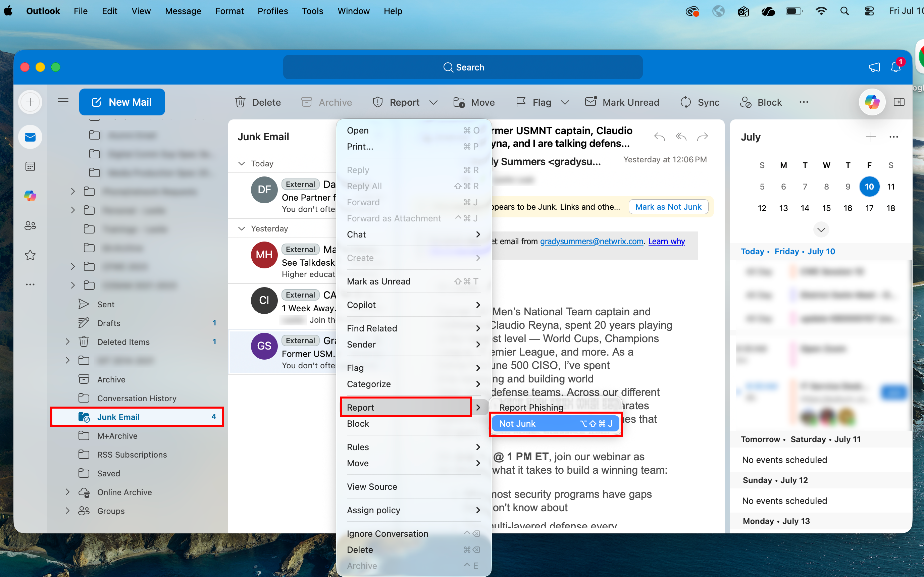924x577 pixels.
Task: Open the toolbar Report dropdown arrow
Action: click(x=433, y=102)
